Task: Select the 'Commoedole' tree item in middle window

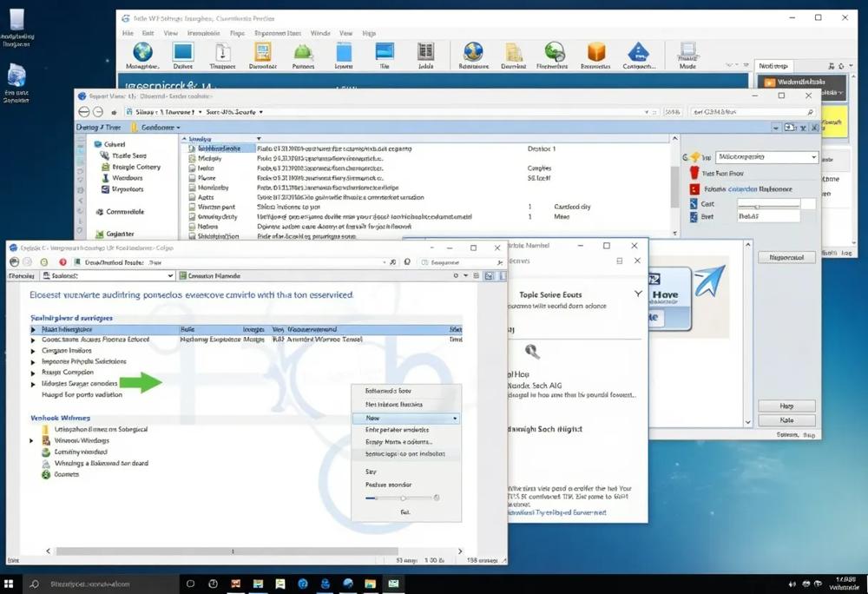Action: 120,212
